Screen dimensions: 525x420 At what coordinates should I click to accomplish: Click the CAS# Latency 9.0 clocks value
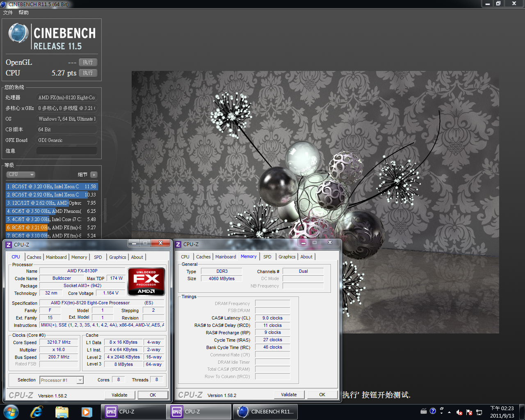click(x=272, y=318)
